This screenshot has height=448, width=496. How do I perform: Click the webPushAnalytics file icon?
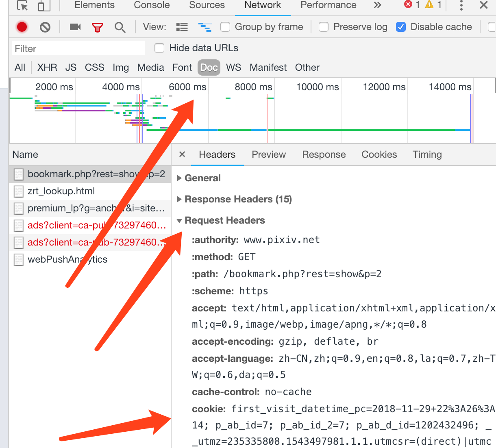19,260
